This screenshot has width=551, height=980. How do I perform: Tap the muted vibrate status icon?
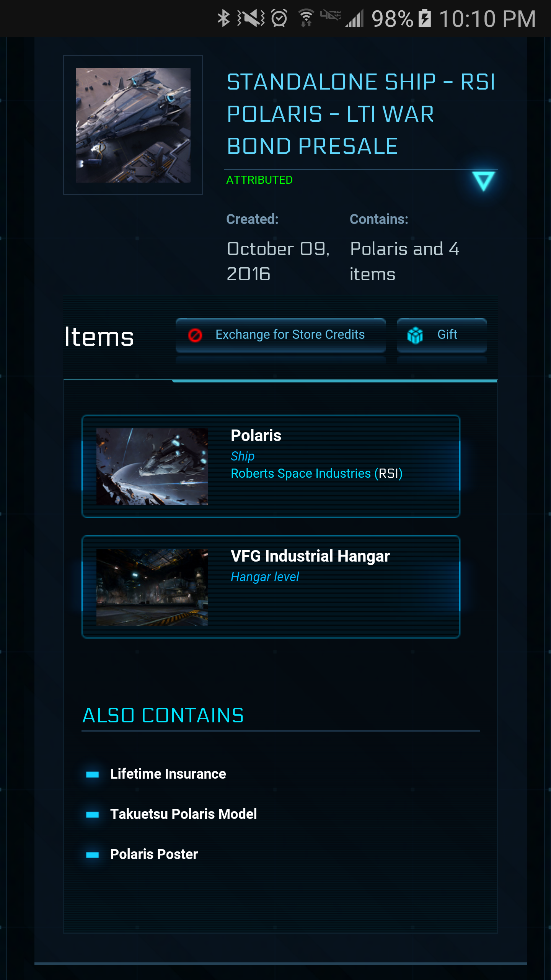point(251,18)
